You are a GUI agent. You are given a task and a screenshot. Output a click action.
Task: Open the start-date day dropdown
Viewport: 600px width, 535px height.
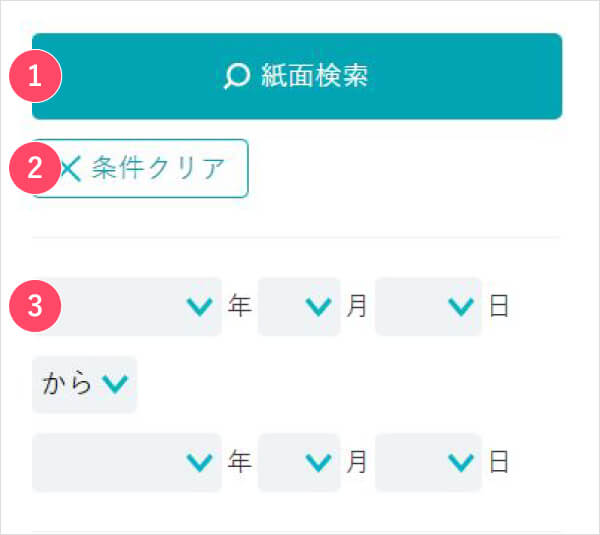(x=428, y=307)
